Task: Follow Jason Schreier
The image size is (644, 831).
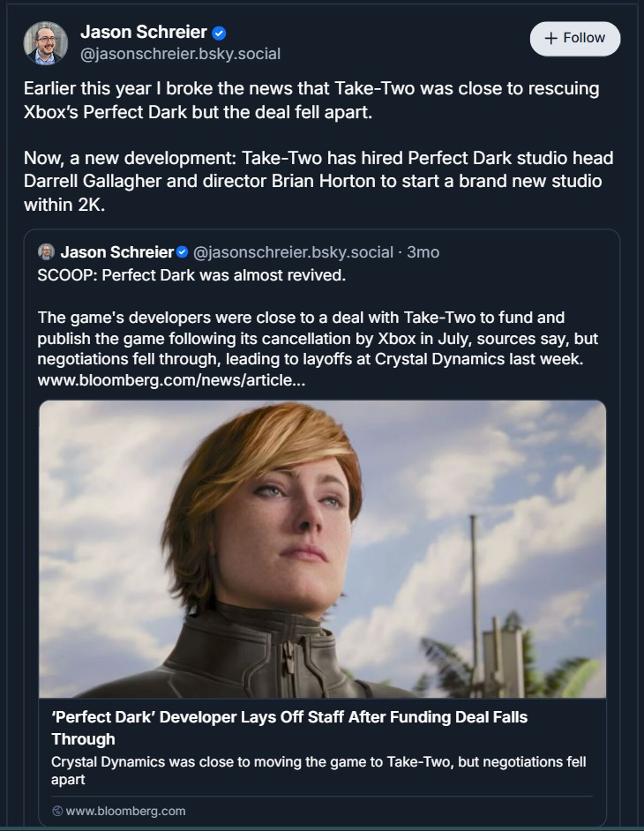Action: click(574, 38)
